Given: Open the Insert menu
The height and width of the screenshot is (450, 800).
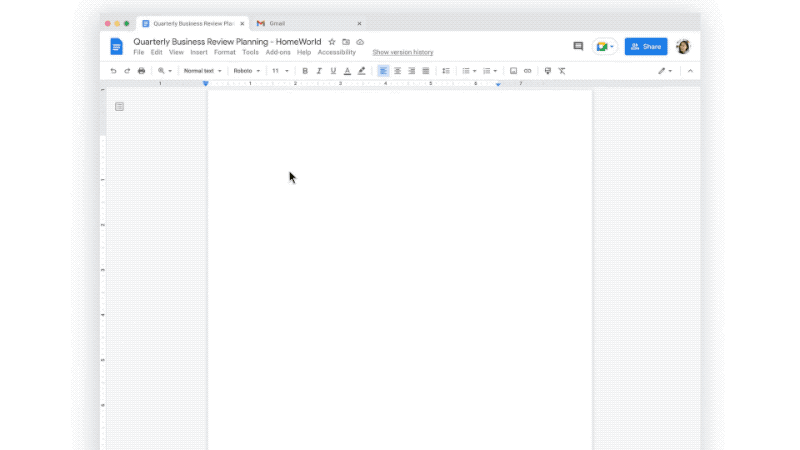Looking at the screenshot, I should coord(199,52).
